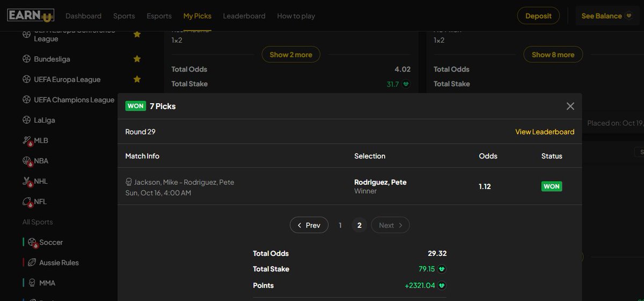The image size is (644, 301).
Task: Toggle favorite star for UEFA Europa League
Action: pos(137,79)
